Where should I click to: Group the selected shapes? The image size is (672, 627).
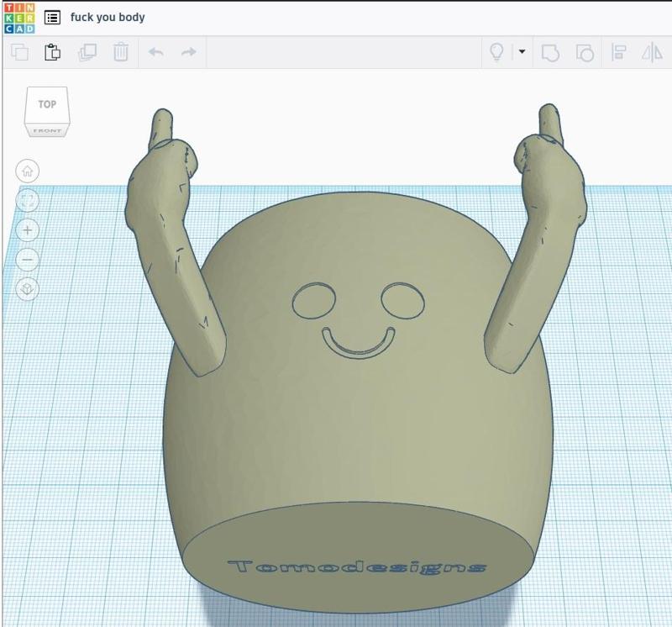click(550, 52)
